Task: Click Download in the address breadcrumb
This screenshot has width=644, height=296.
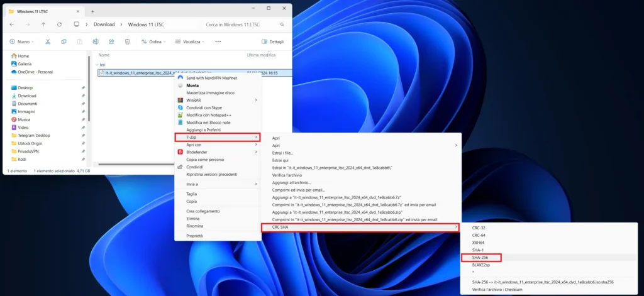Action: click(104, 25)
